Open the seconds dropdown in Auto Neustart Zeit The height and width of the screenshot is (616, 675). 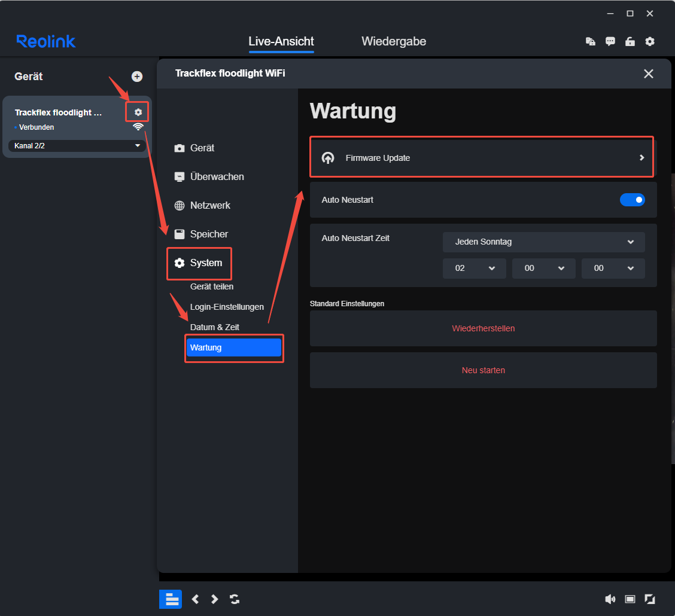(613, 269)
